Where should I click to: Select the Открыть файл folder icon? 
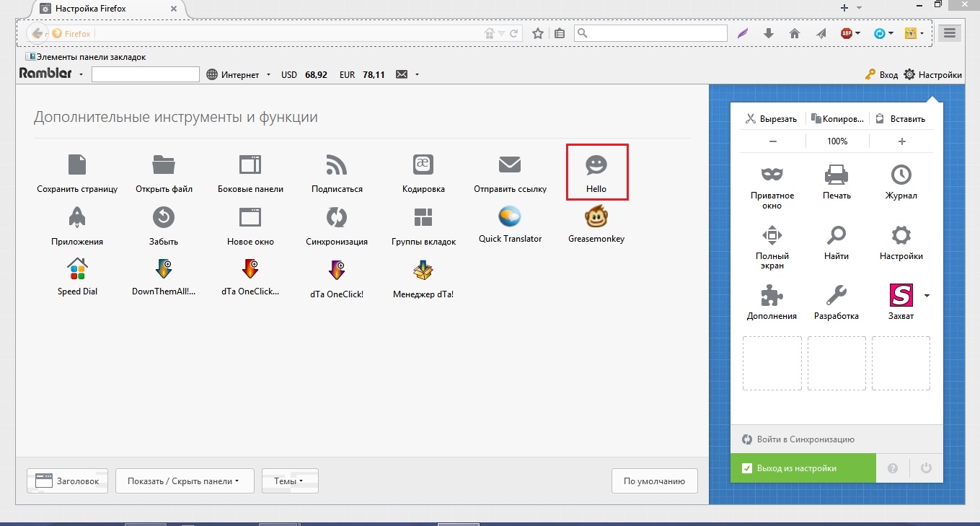164,165
